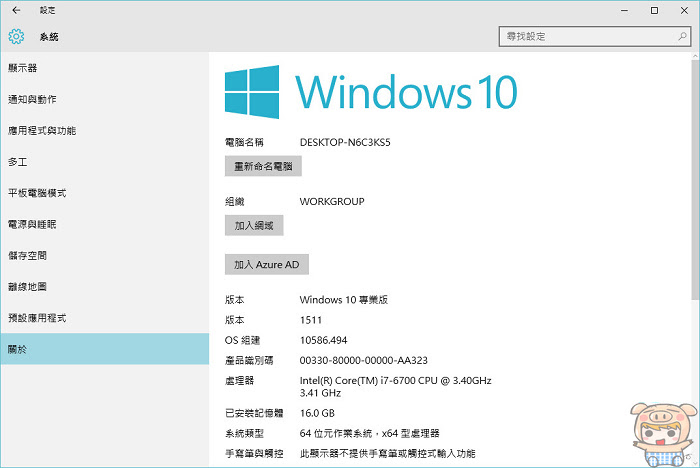This screenshot has width=700, height=468.
Task: Click product ID 00330-80000-00000-AA323
Action: pos(364,360)
